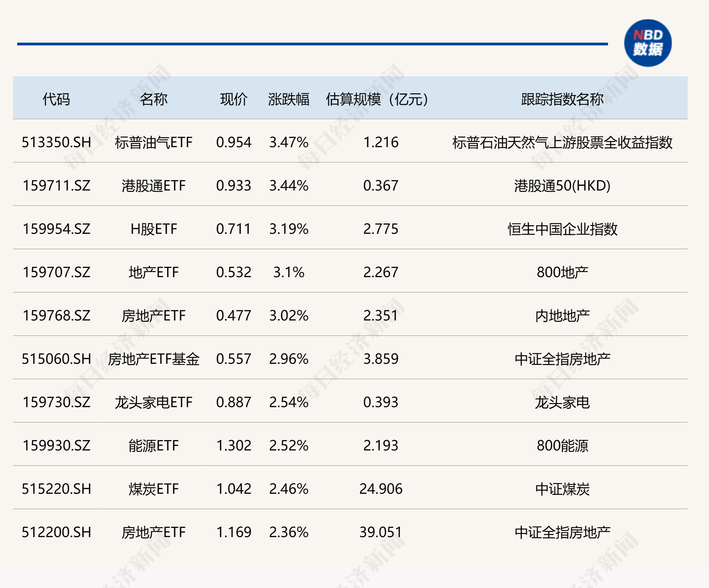This screenshot has width=709, height=588.
Task: Click the 3.19% change value
Action: pyautogui.click(x=289, y=229)
